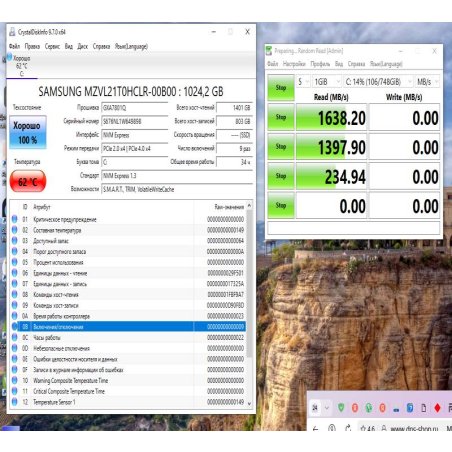Expand the browser tab list chevron

[327, 407]
